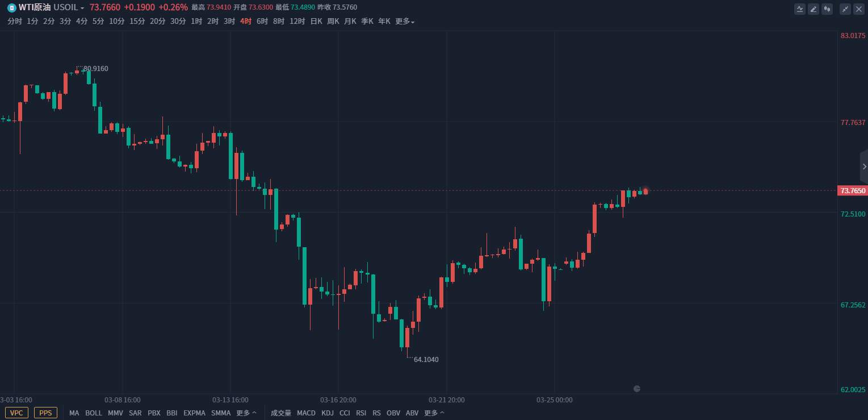Select the 日K timeframe tab
This screenshot has height=420, width=868.
pos(316,21)
